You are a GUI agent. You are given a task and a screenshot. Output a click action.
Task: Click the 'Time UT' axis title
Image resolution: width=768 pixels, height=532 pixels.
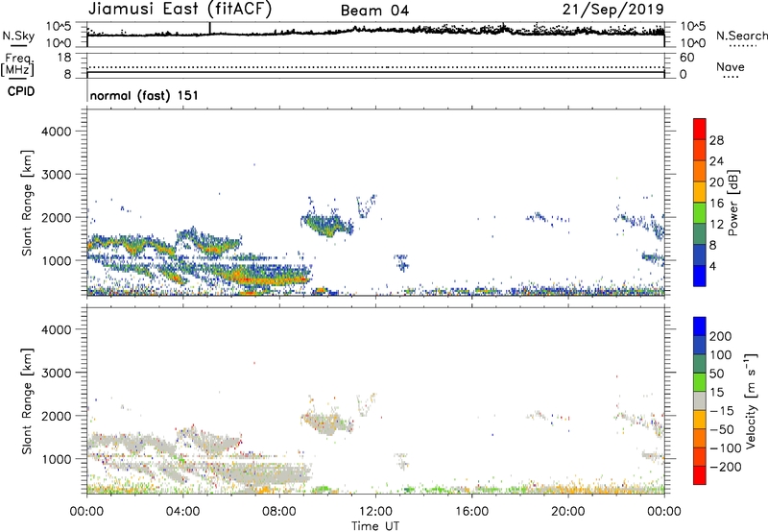click(375, 525)
